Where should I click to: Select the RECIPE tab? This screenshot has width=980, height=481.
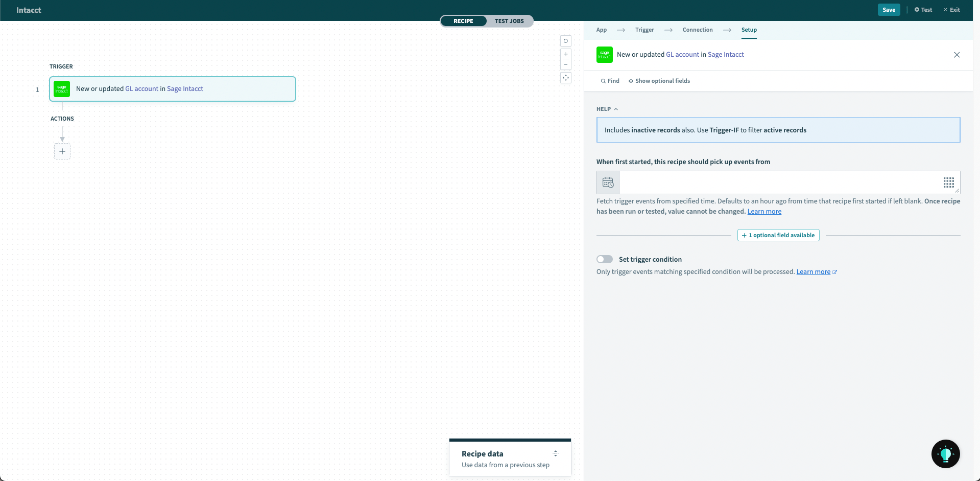463,21
